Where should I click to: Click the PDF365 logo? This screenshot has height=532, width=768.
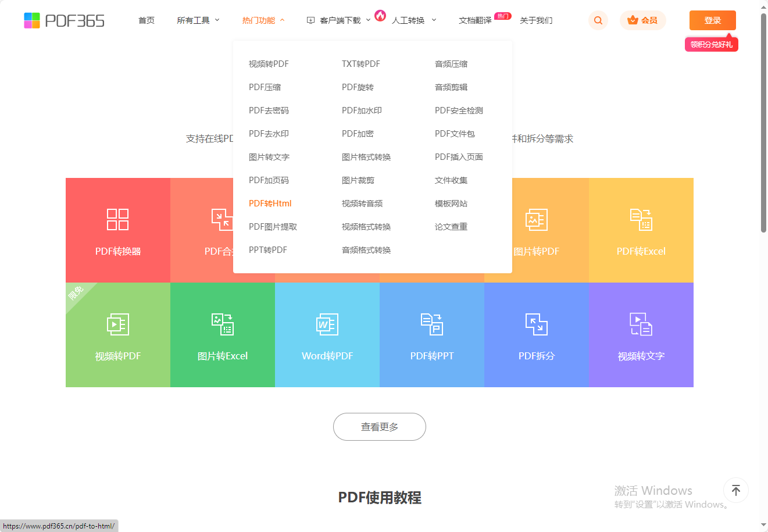click(x=64, y=20)
